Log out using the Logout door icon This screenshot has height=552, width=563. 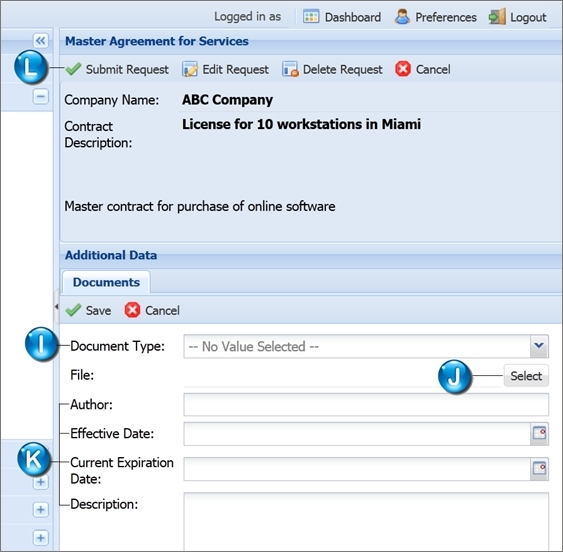[497, 17]
